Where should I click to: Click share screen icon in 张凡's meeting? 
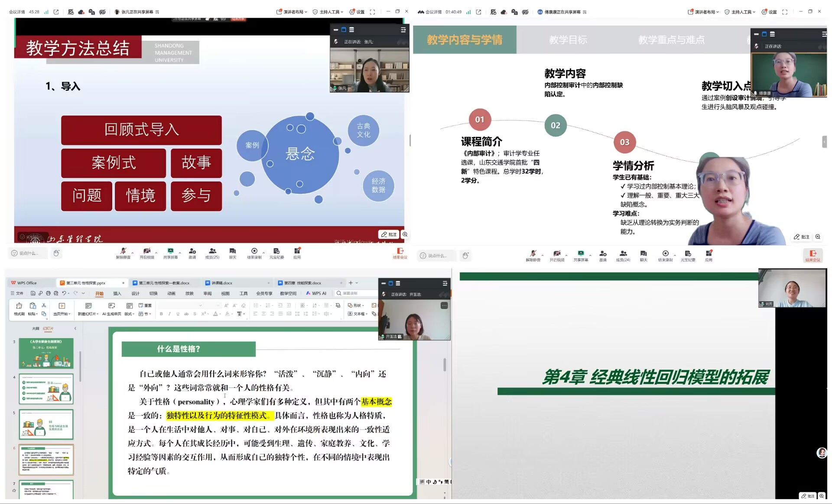(x=170, y=253)
